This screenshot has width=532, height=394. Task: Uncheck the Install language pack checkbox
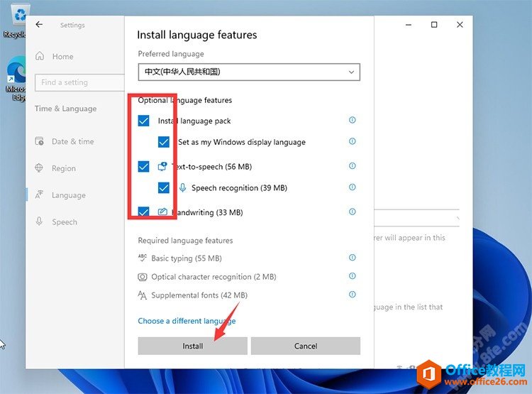(x=144, y=121)
